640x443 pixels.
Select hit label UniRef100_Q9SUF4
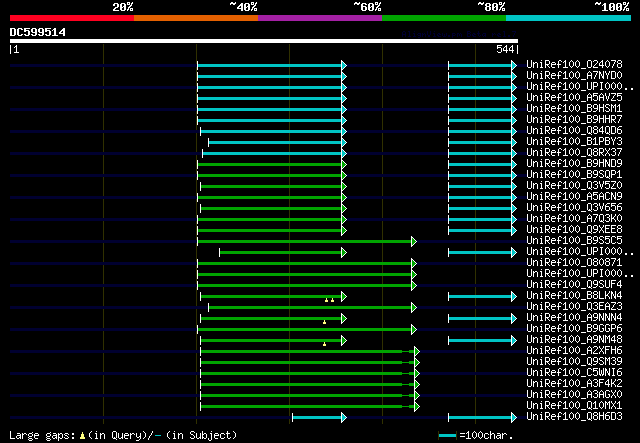click(x=574, y=284)
